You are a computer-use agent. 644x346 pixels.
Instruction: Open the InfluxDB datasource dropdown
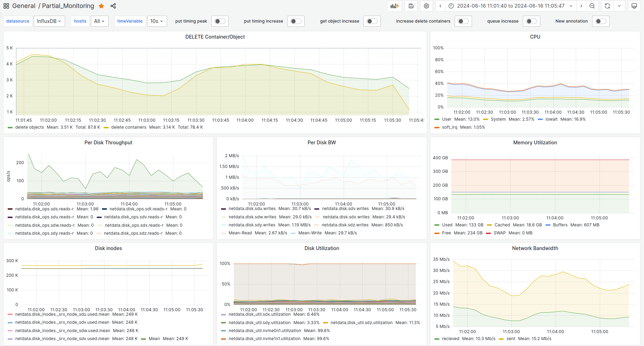tap(49, 21)
